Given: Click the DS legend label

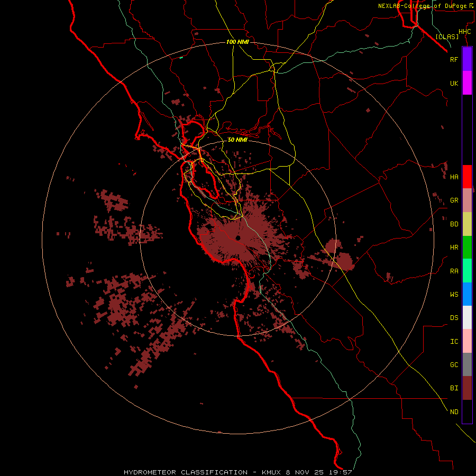Looking at the screenshot, I should (x=454, y=318).
